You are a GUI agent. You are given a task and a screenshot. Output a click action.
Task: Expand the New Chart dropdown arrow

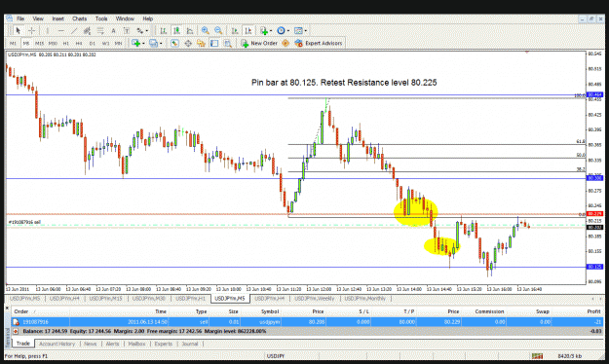pyautogui.click(x=143, y=44)
